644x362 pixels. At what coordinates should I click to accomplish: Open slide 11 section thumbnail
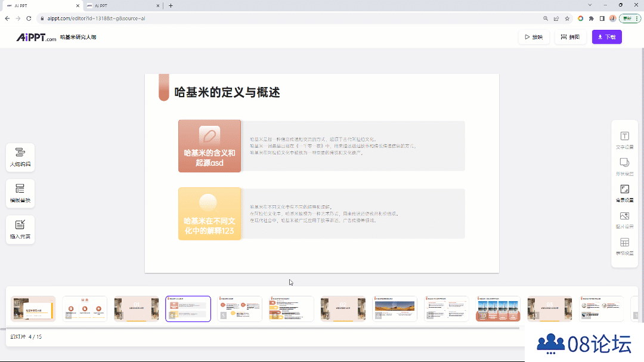point(550,308)
